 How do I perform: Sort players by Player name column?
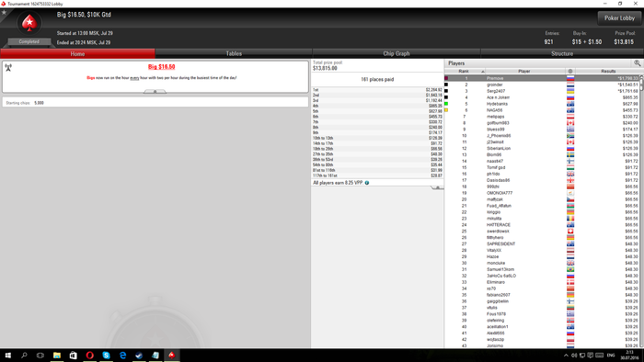(524, 72)
